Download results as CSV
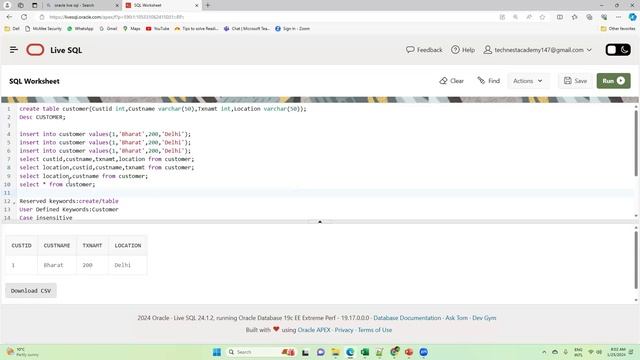Screen dimensions: 640x360 [31, 291]
